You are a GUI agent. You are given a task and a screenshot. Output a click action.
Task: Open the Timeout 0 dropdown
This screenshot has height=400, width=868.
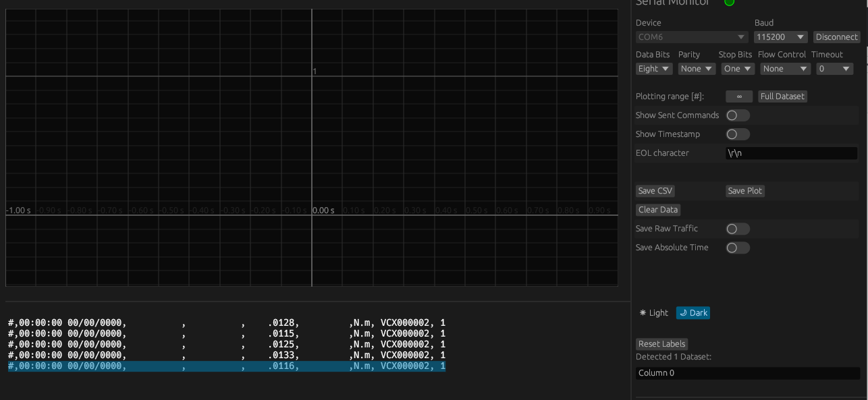point(834,69)
